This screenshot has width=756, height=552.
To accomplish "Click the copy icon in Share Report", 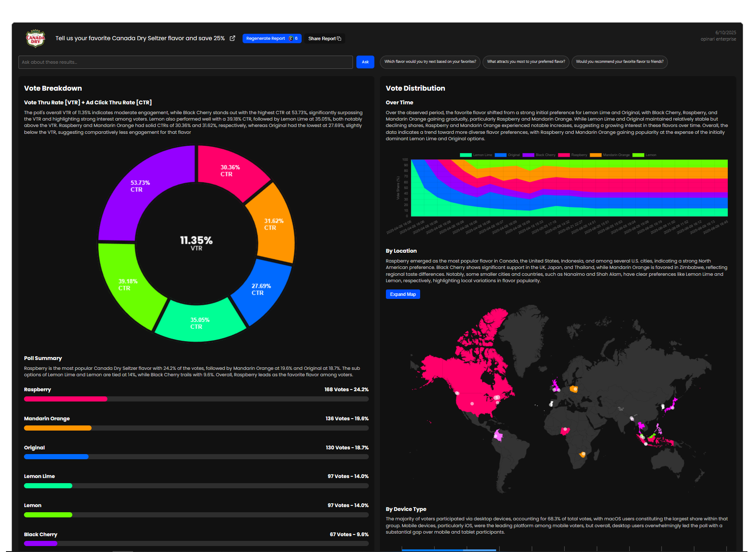I will (x=339, y=38).
